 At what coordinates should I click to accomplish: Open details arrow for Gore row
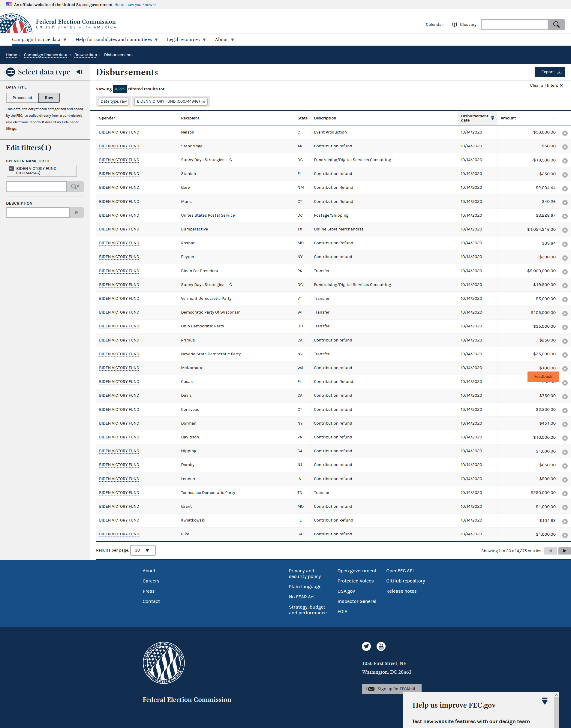pyautogui.click(x=565, y=188)
